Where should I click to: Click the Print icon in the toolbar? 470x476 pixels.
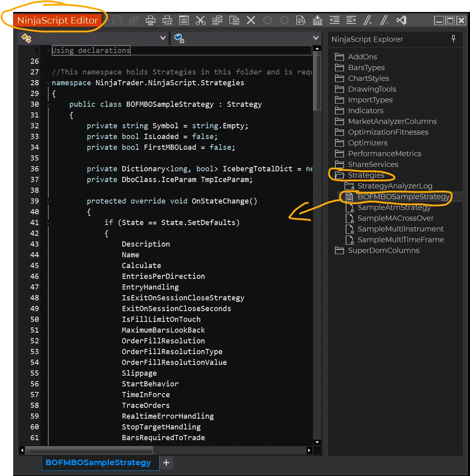click(151, 20)
